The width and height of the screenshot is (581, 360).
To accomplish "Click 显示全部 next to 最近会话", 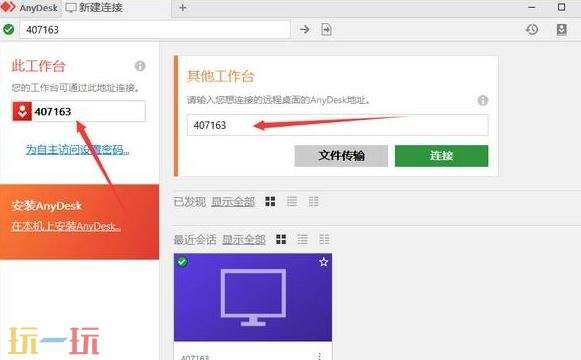I will coord(244,240).
